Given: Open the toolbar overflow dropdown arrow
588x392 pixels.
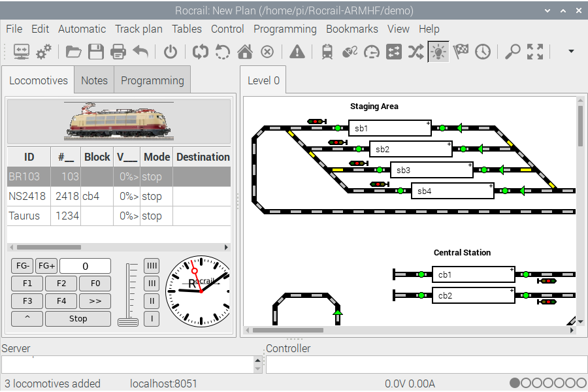Looking at the screenshot, I should click(x=571, y=52).
